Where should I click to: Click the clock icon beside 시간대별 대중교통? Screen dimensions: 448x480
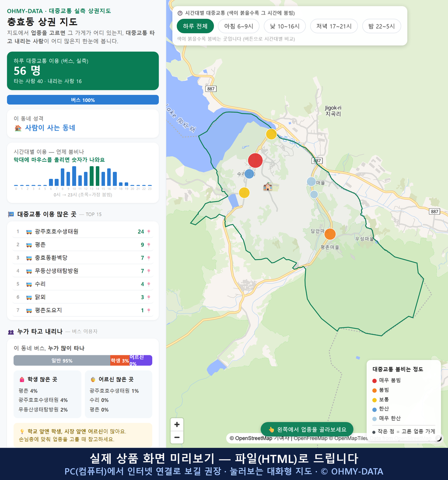pyautogui.click(x=180, y=13)
